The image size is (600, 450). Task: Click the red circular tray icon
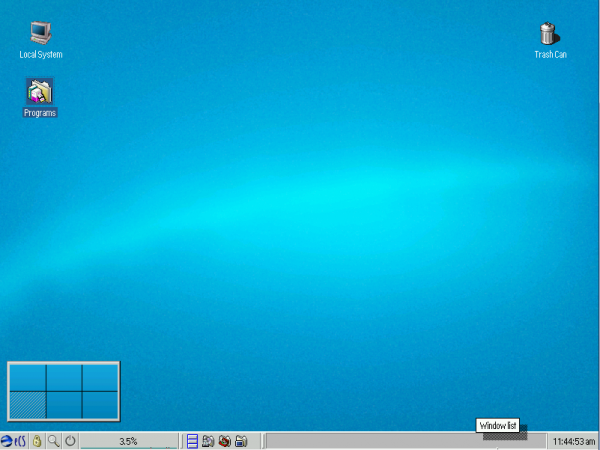click(224, 440)
